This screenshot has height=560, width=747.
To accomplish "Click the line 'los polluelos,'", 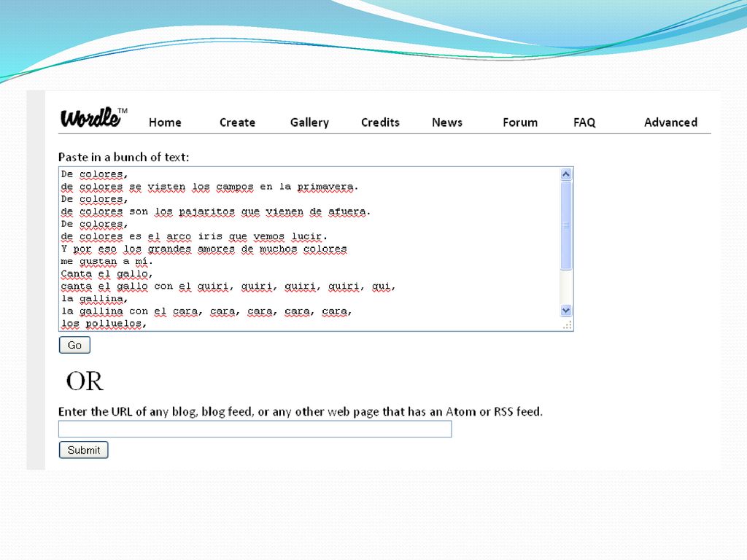I will (104, 324).
